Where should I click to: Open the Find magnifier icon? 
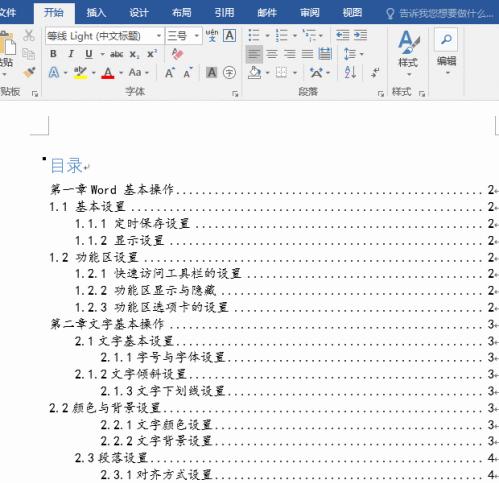(446, 39)
